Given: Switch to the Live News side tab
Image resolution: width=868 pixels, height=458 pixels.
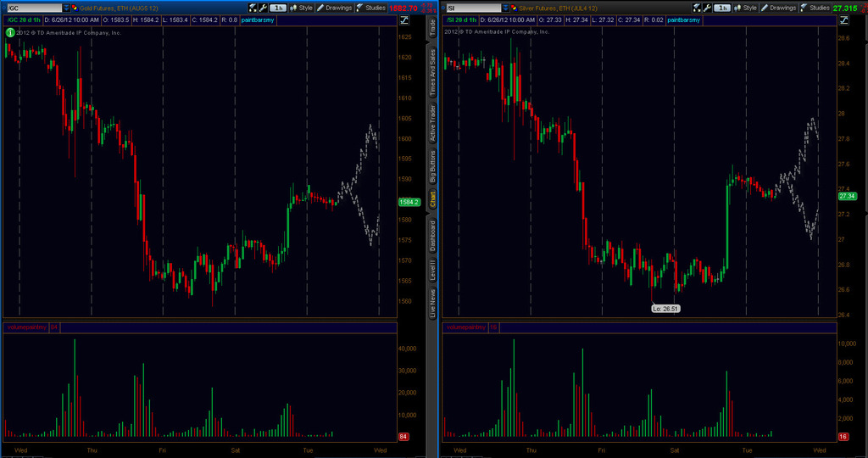Looking at the screenshot, I should (432, 303).
